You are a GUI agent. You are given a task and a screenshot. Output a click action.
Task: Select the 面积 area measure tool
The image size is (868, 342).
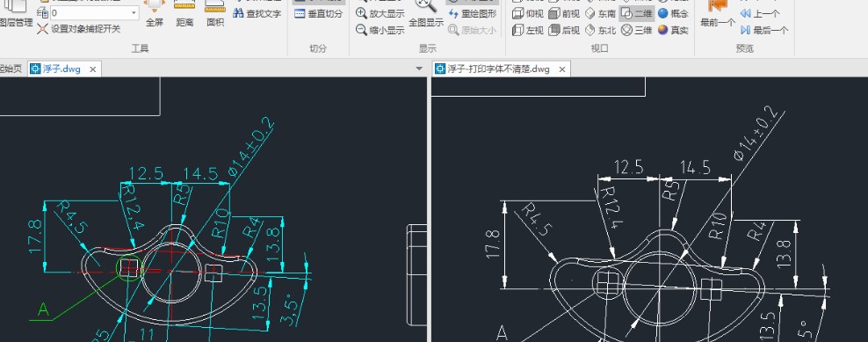(214, 14)
